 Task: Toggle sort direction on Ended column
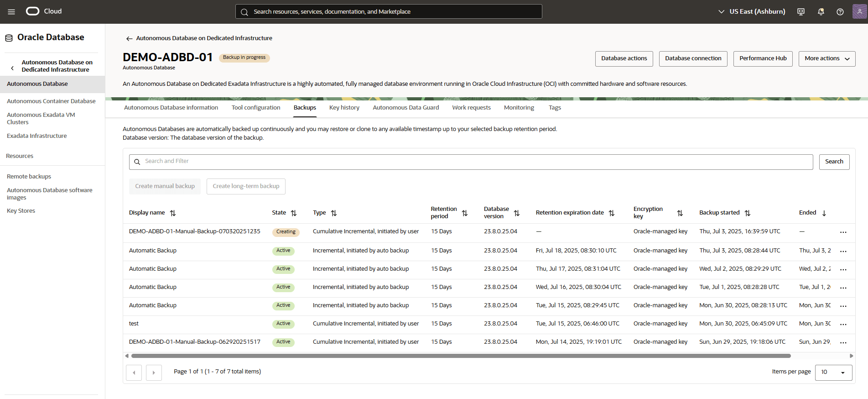[824, 213]
